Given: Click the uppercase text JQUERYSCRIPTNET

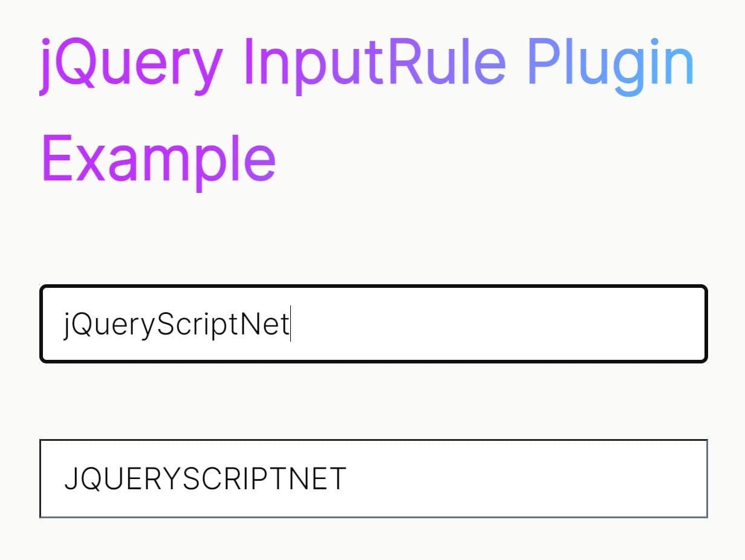Looking at the screenshot, I should pos(206,478).
